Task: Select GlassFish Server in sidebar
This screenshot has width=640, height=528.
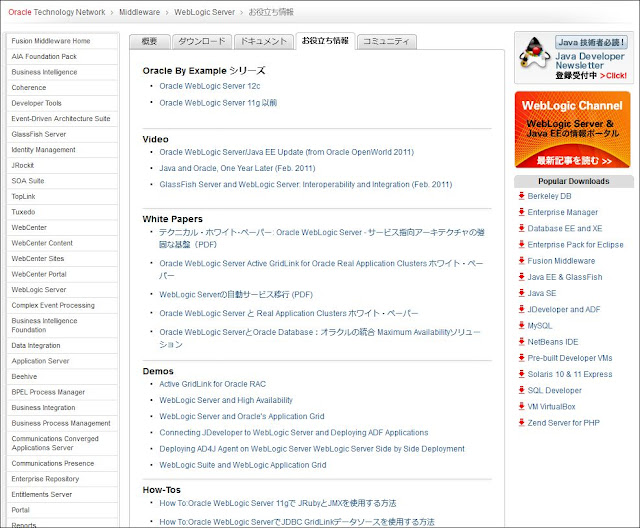Action: (x=62, y=134)
